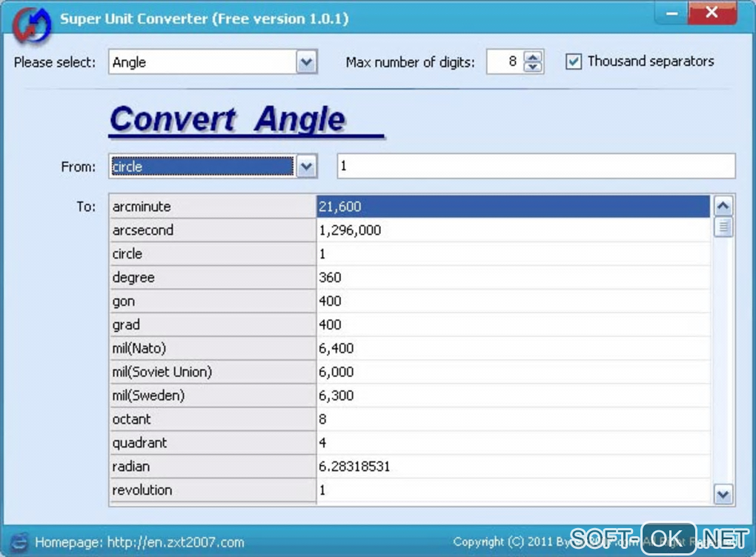Click the scroll up arrow of results list
756x557 pixels.
pos(723,206)
